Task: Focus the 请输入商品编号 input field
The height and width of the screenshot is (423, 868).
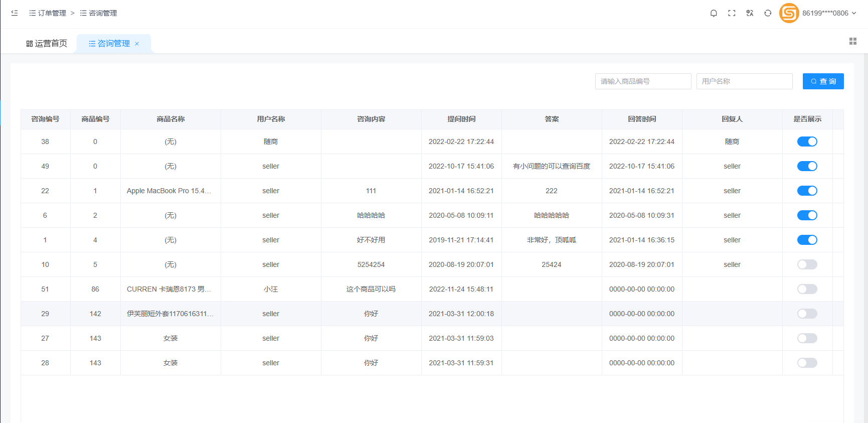Action: coord(643,81)
